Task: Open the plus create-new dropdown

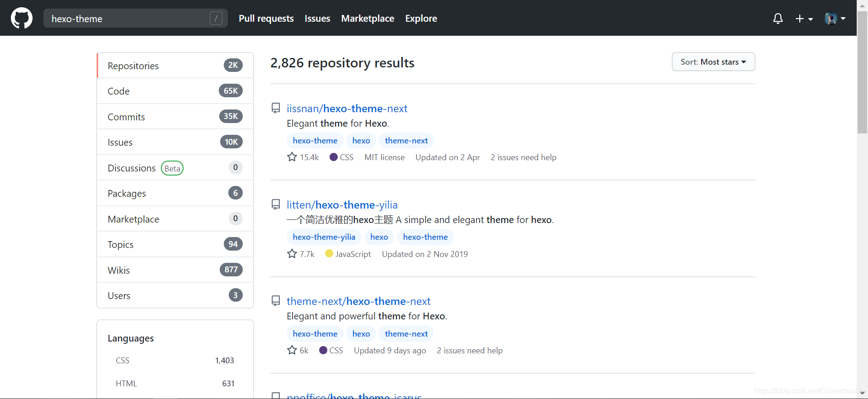Action: pos(804,19)
